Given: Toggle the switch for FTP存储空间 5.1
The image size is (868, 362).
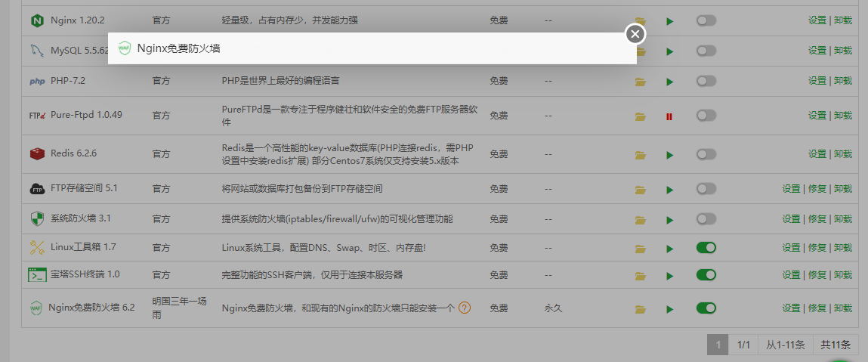Looking at the screenshot, I should 706,189.
